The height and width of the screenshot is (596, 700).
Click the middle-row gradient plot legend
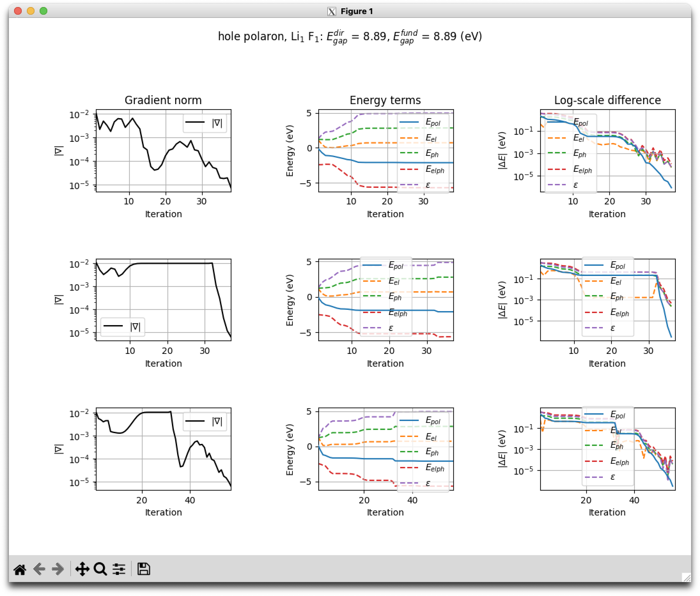[x=123, y=327]
